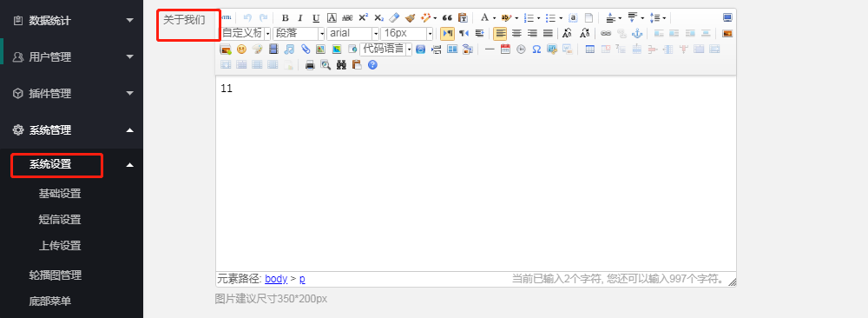
Task: Enter fullscreen editing mode
Action: tap(727, 17)
